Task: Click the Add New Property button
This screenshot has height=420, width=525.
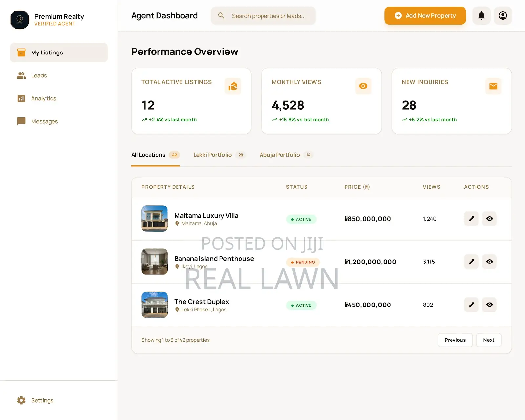Action: (425, 16)
